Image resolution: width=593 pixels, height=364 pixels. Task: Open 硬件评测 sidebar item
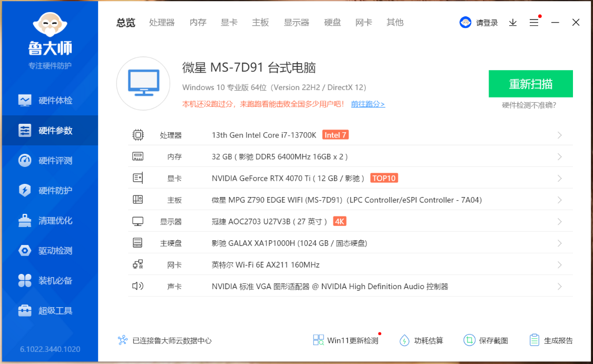pos(50,160)
